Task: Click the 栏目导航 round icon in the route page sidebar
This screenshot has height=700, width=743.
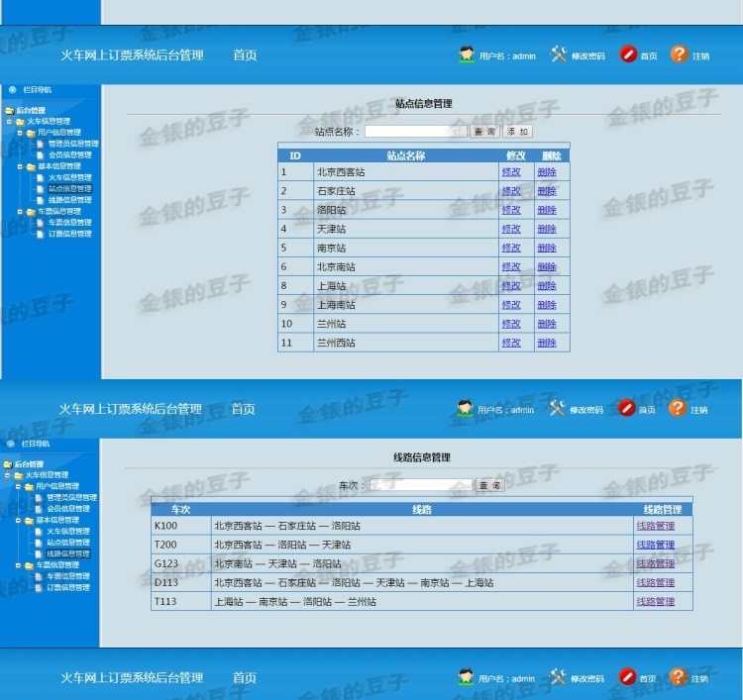Action: tap(11, 444)
